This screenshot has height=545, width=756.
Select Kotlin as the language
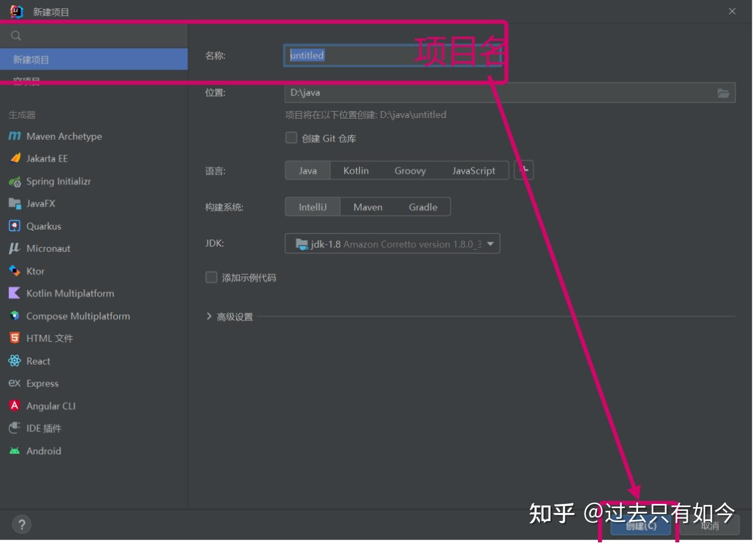tap(356, 171)
